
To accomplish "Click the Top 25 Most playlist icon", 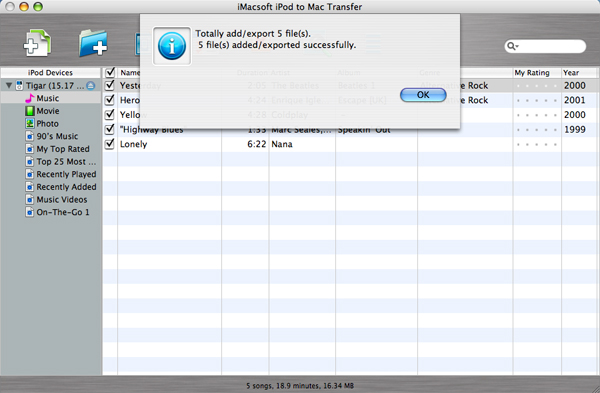I will coord(29,161).
